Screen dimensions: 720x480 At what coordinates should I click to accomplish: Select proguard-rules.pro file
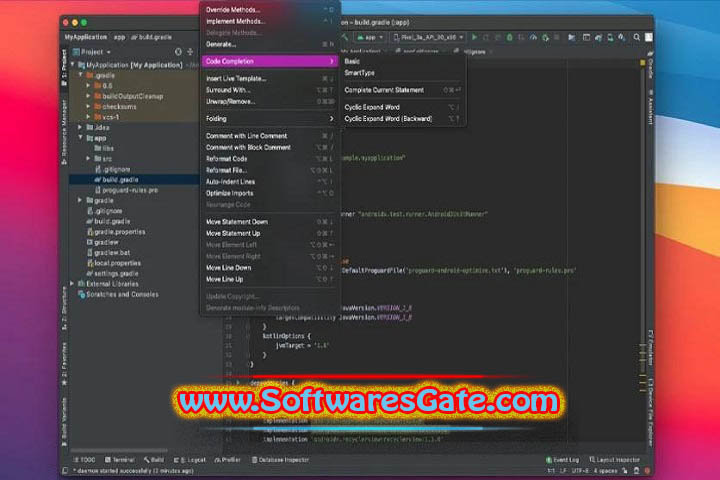pos(126,190)
